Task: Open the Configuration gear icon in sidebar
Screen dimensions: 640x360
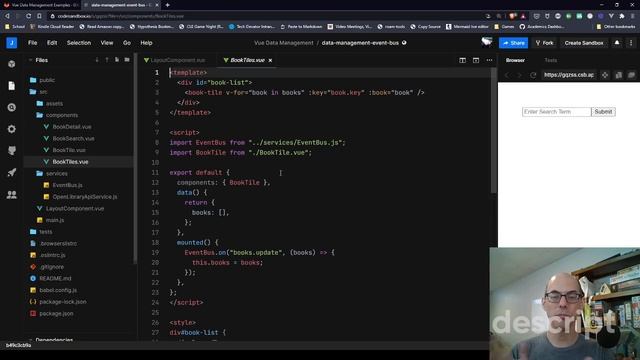Action: tap(11, 129)
